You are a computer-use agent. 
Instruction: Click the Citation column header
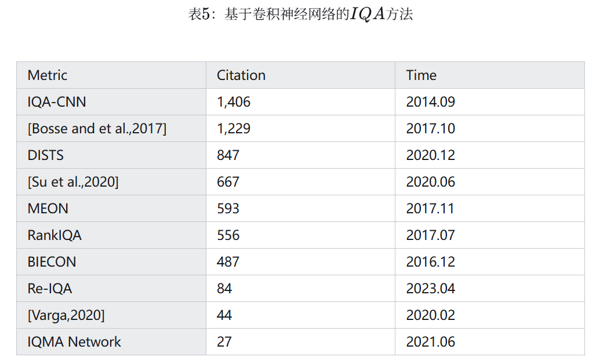241,75
